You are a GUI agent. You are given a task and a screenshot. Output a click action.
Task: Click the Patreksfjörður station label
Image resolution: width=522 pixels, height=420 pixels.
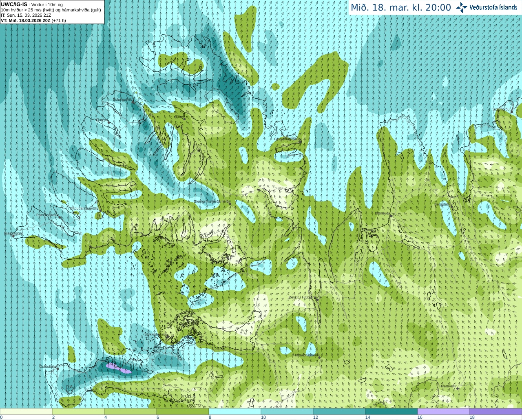[x=48, y=214]
